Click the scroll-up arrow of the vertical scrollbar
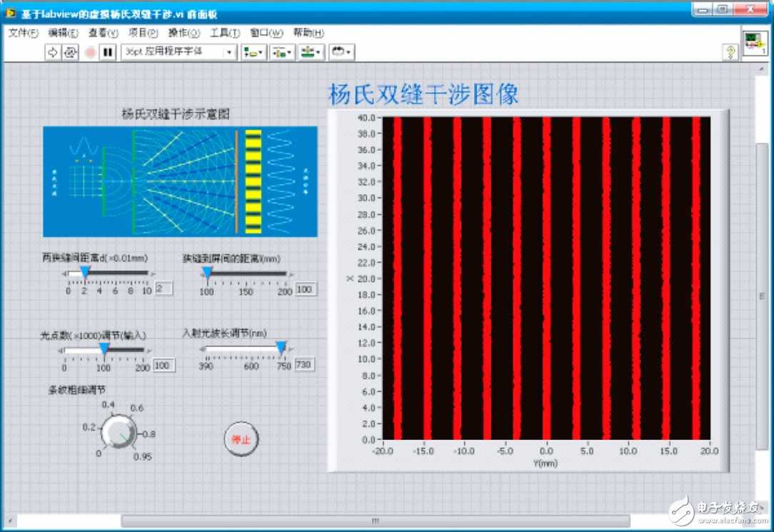Viewport: 774px width, 532px height. 763,70
